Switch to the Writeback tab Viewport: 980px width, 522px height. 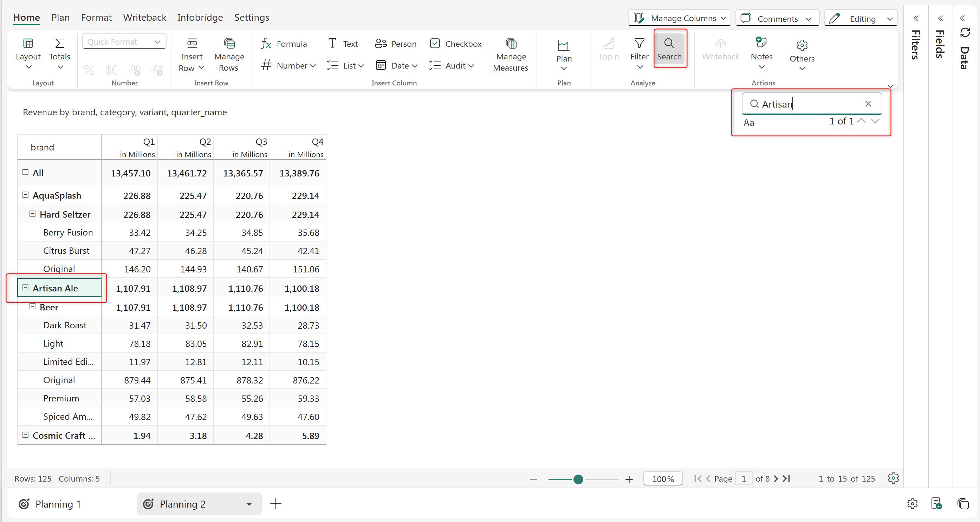pyautogui.click(x=144, y=18)
